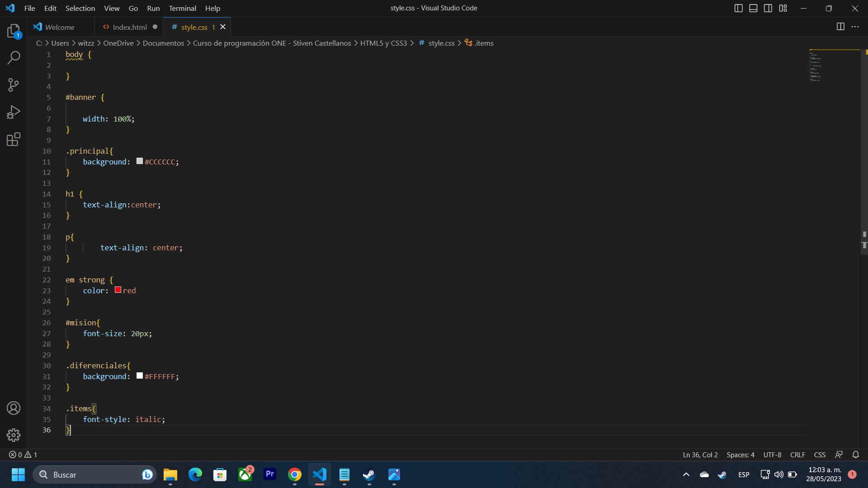Click the witzz breadcrumb segment

(x=86, y=43)
